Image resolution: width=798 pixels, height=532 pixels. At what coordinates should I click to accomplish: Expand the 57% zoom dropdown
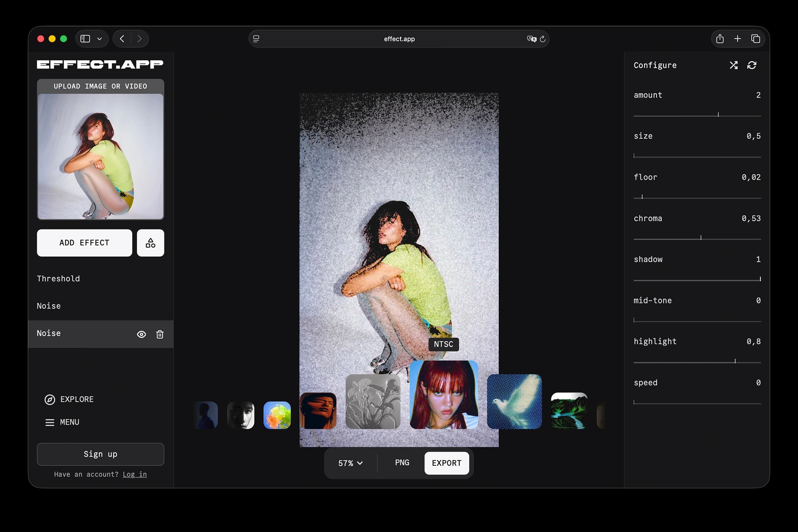point(351,463)
